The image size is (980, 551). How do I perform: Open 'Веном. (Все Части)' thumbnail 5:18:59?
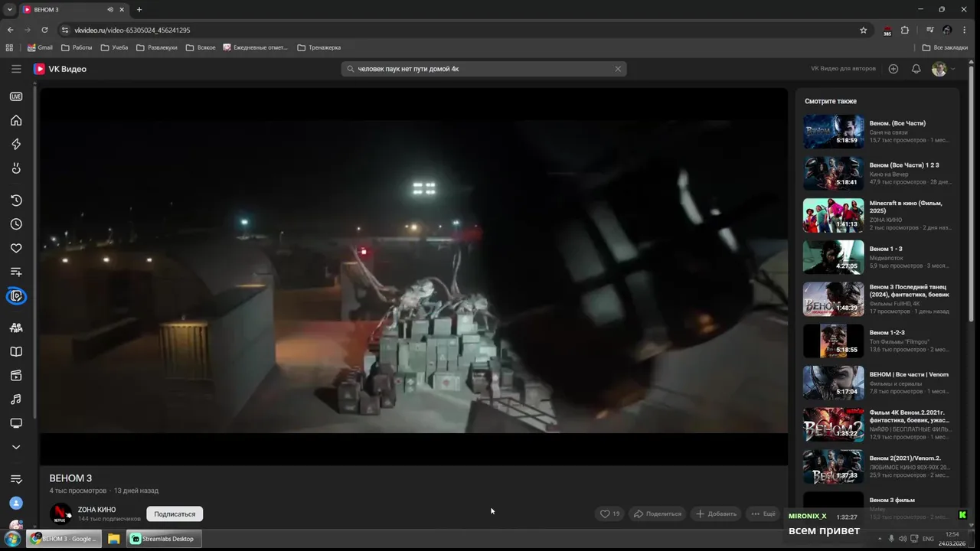pos(833,132)
